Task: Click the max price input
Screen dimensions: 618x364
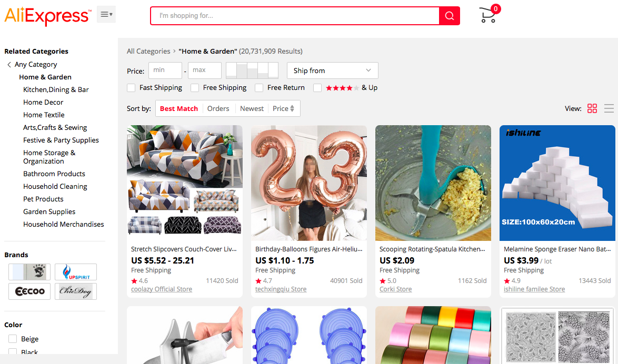Action: (205, 70)
